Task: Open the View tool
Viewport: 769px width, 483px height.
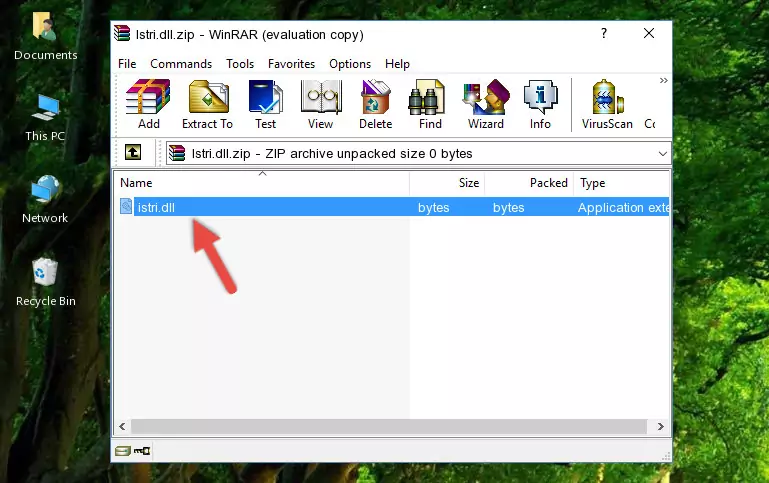Action: tap(321, 104)
